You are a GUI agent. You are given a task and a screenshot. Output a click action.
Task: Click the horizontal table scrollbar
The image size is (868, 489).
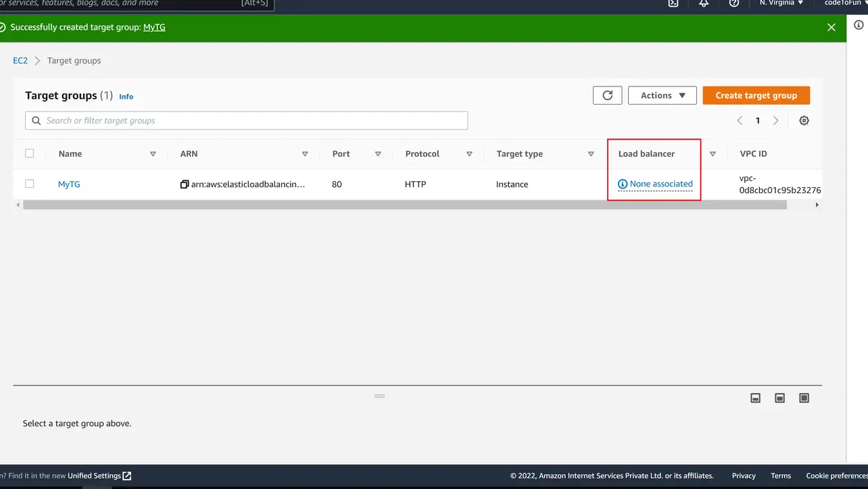tap(404, 205)
